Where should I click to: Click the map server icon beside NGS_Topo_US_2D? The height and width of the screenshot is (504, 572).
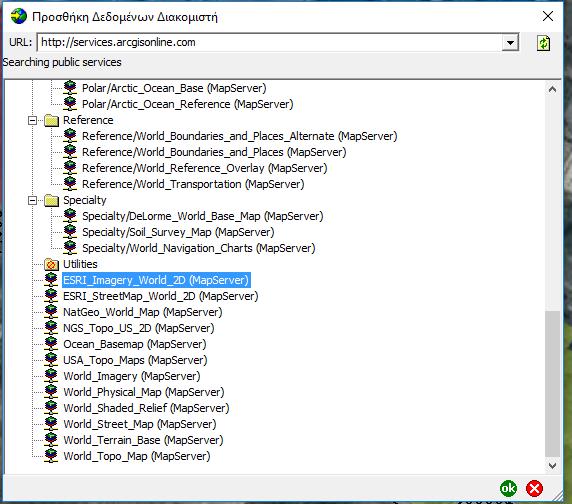[x=51, y=327]
